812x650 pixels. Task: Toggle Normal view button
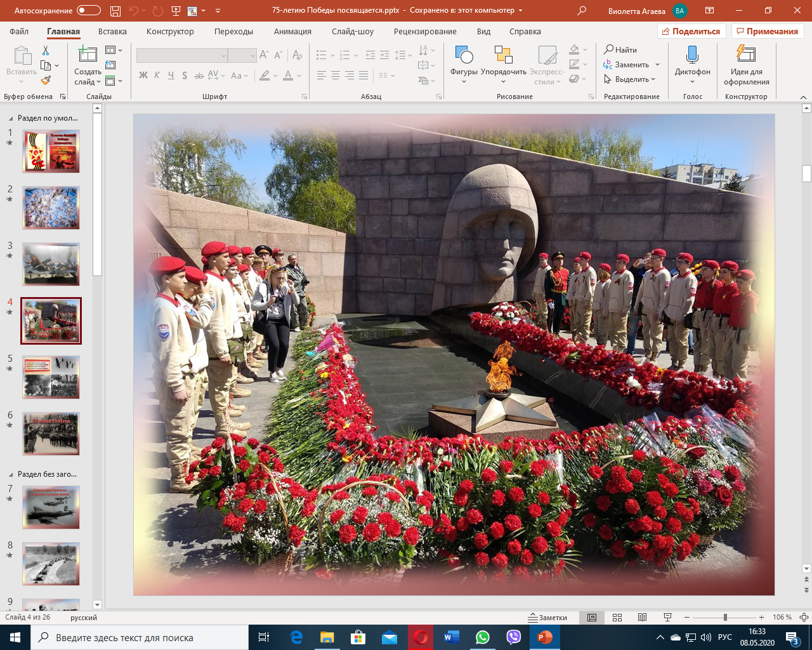(592, 618)
